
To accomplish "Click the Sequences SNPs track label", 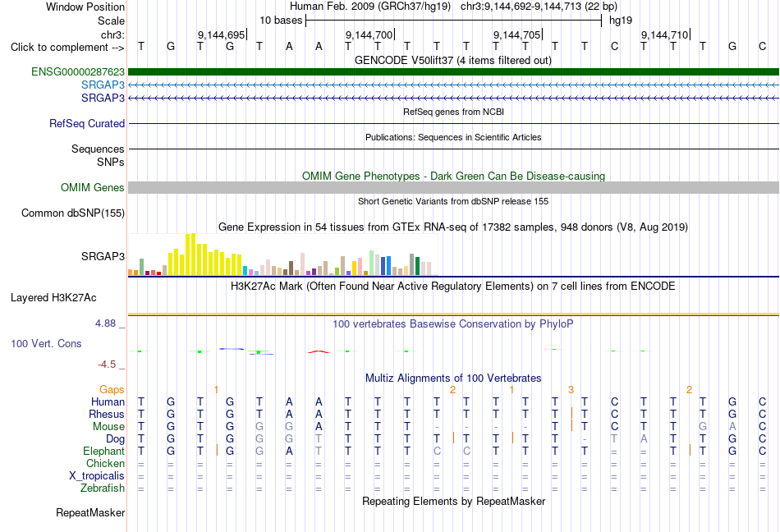I will [98, 156].
